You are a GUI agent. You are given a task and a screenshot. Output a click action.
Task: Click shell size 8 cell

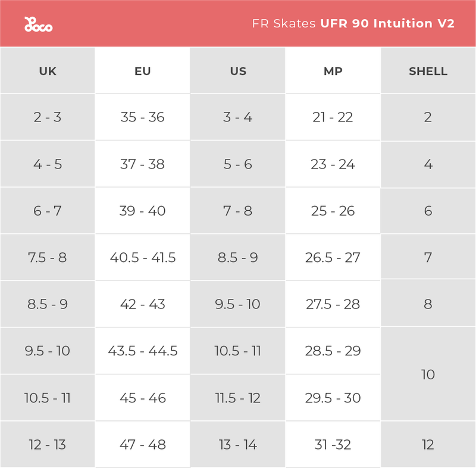[428, 304]
